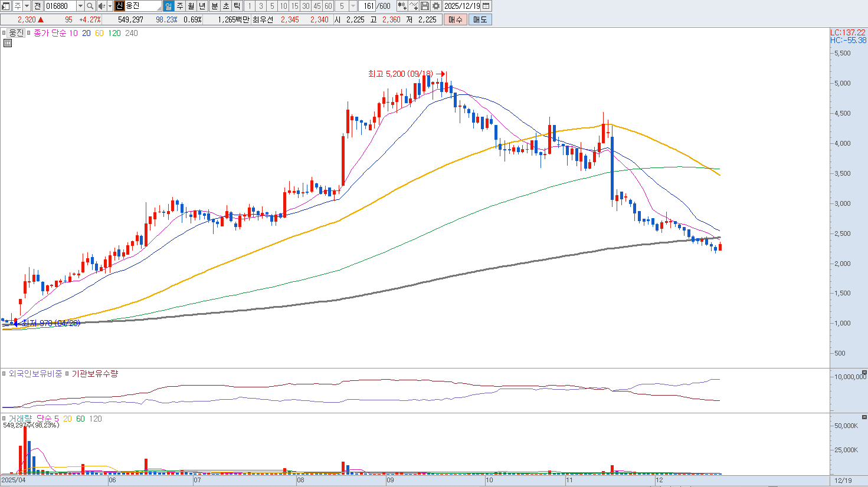Expand the dropdown next to speaker icon
The image size is (868, 487).
pyautogui.click(x=110, y=6)
